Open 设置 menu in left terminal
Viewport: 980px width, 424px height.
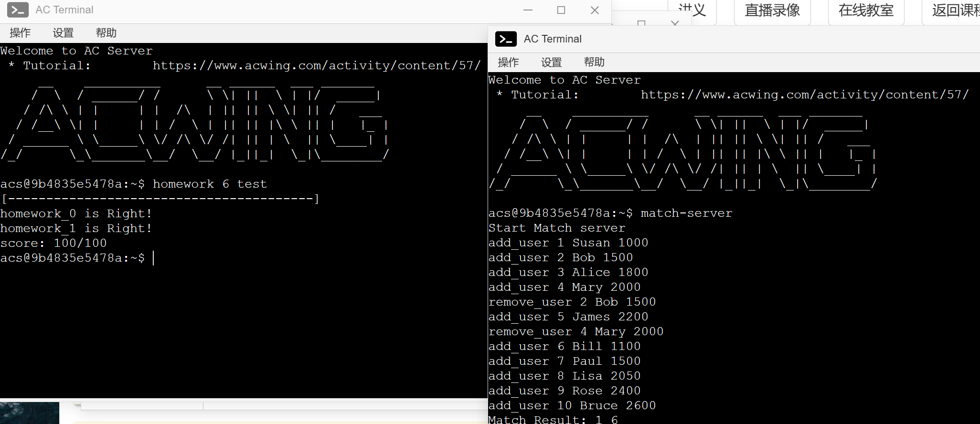click(x=63, y=33)
